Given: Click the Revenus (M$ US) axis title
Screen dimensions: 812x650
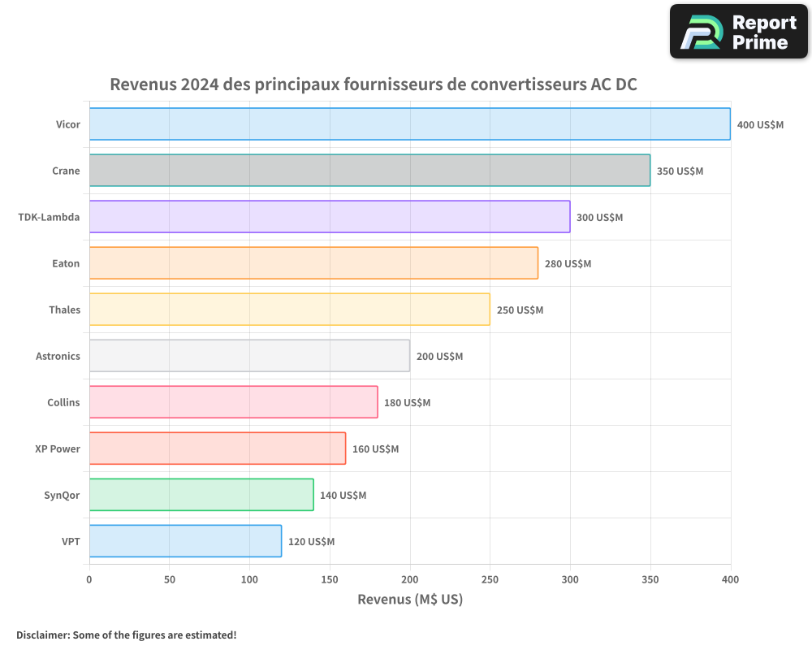Looking at the screenshot, I should pyautogui.click(x=410, y=600).
